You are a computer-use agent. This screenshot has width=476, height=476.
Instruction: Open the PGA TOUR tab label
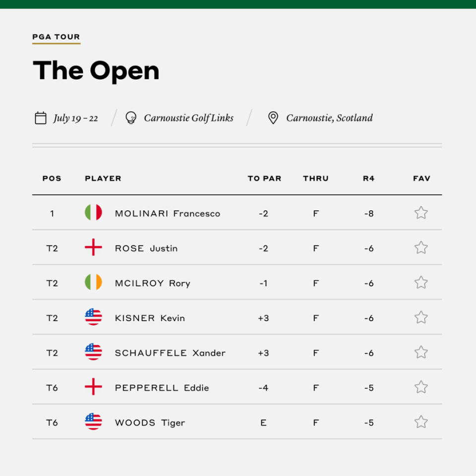coord(56,37)
